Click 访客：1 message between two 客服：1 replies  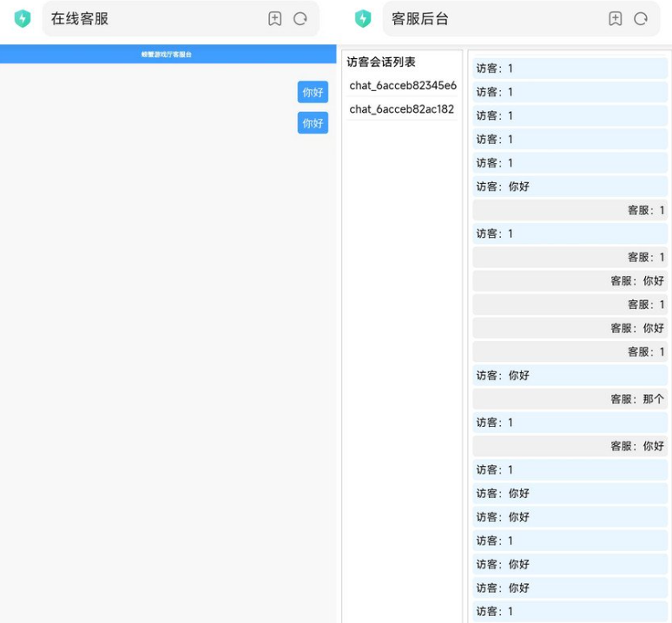(570, 233)
